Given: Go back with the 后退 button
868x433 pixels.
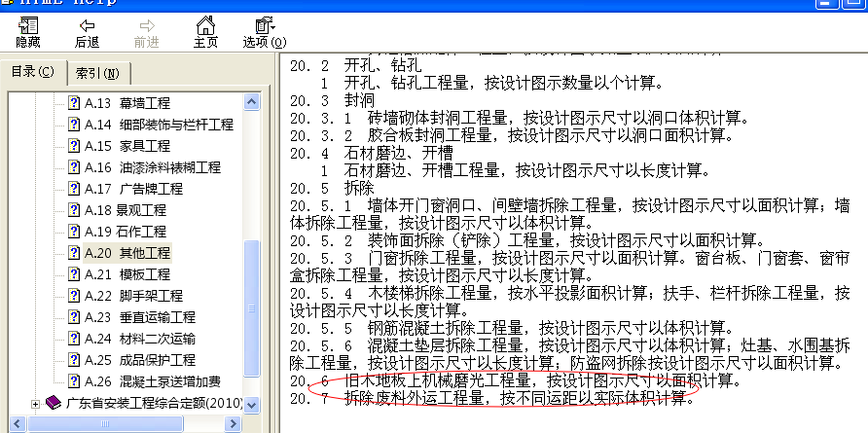Looking at the screenshot, I should tap(87, 32).
